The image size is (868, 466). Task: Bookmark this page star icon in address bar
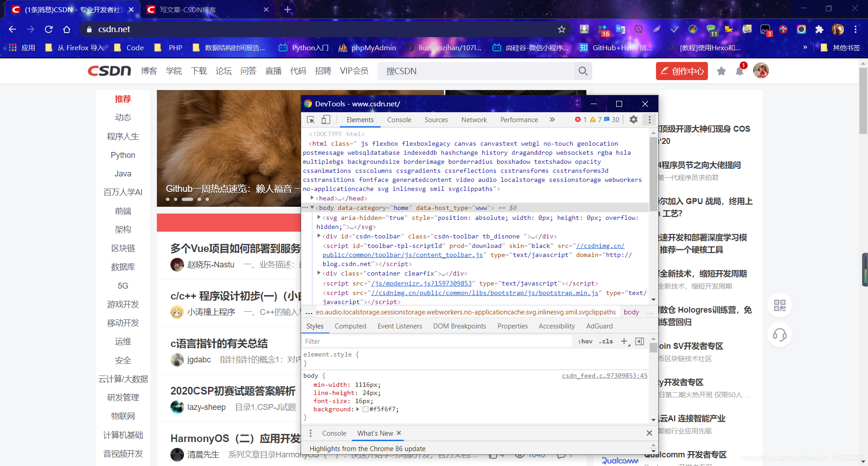pyautogui.click(x=561, y=29)
